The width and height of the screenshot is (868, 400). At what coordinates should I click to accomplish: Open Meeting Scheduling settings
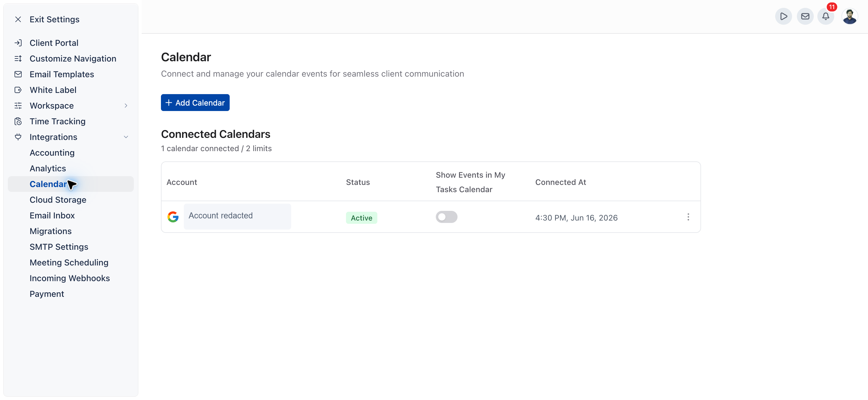(x=69, y=262)
